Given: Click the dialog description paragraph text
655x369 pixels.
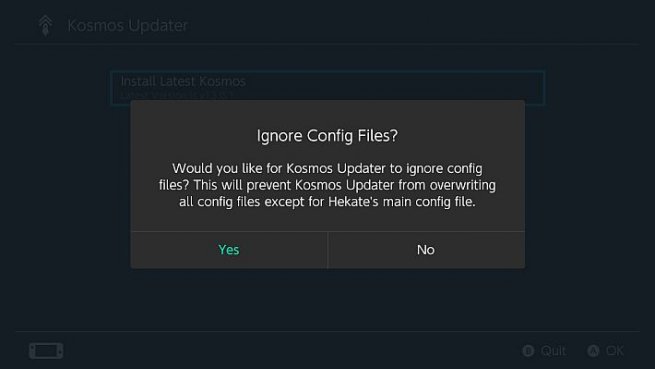Looking at the screenshot, I should (x=328, y=185).
